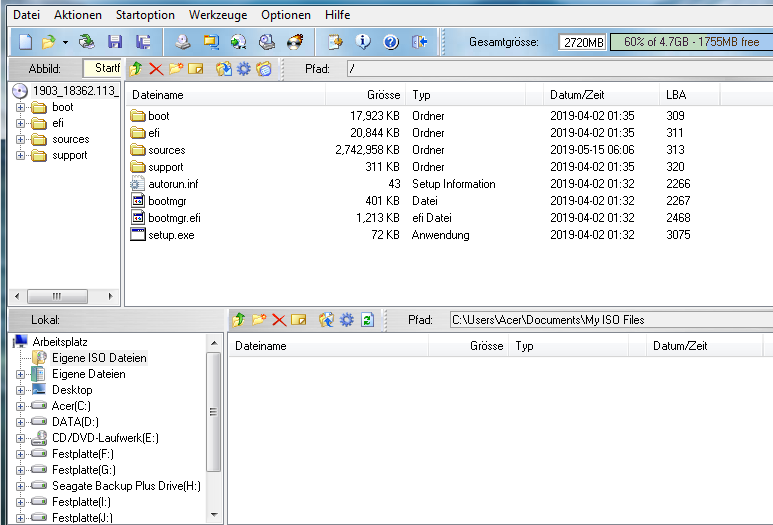
Task: Open the dropdown arrow beside Open icon
Action: point(65,42)
